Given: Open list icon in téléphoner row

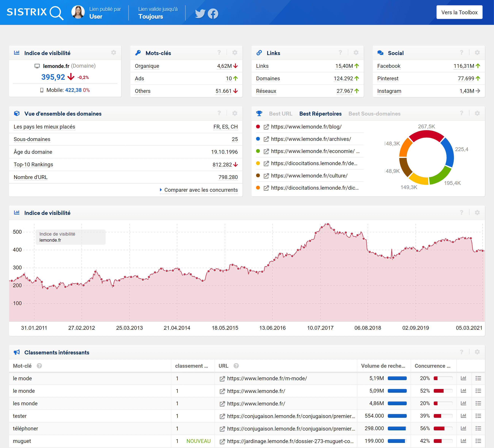Looking at the screenshot, I should pyautogui.click(x=478, y=428).
